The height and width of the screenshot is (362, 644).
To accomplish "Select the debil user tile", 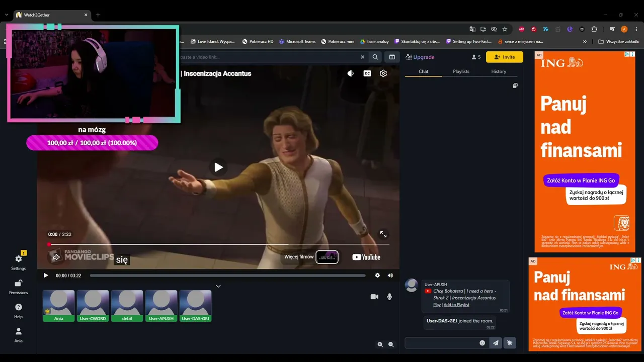I will [127, 306].
